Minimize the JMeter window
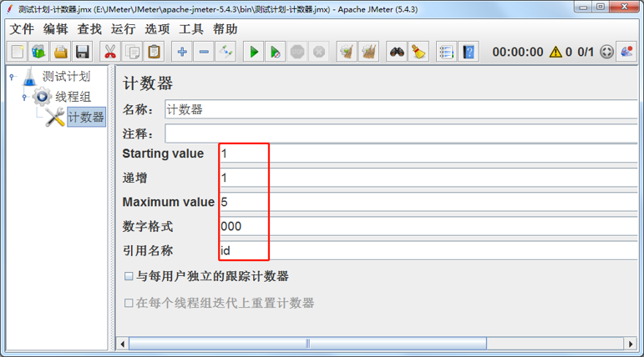 [x=583, y=7]
